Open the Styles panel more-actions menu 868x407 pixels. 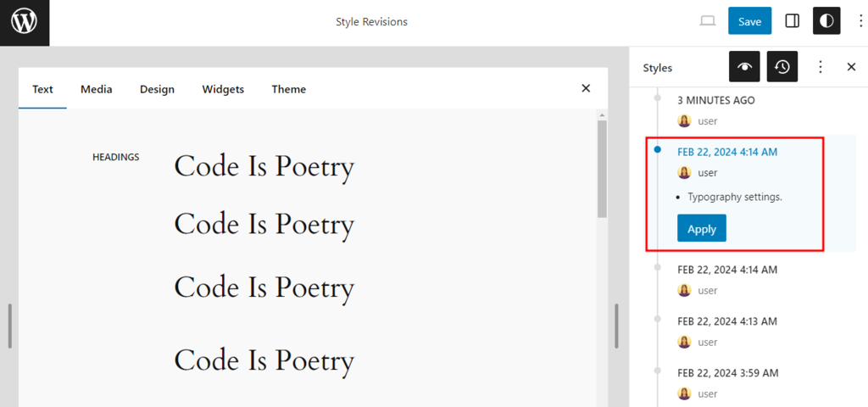tap(820, 67)
